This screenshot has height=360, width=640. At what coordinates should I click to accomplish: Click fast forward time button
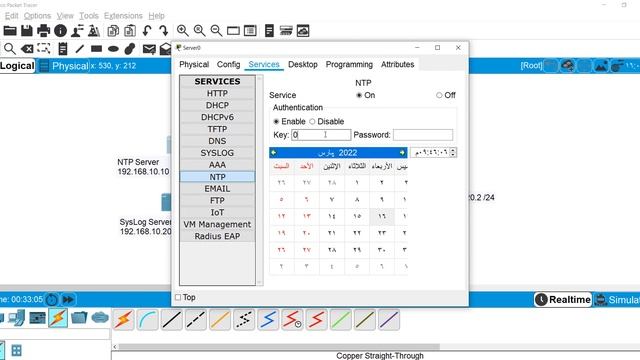coord(68,300)
